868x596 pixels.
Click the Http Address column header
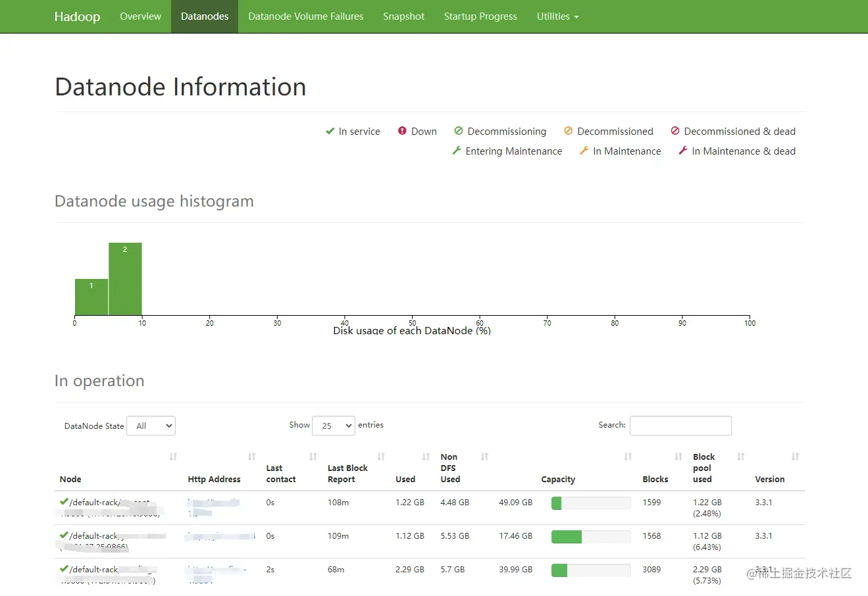click(x=214, y=480)
